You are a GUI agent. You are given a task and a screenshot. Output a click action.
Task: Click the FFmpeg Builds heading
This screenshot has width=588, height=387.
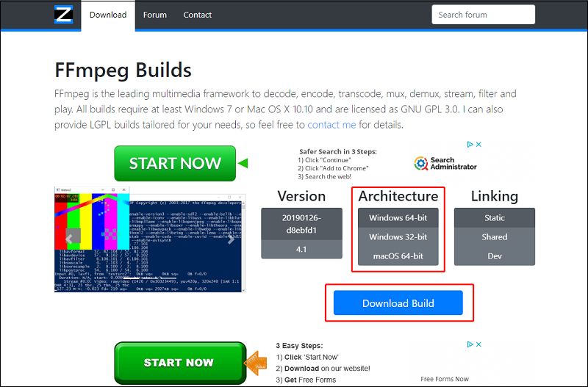123,70
